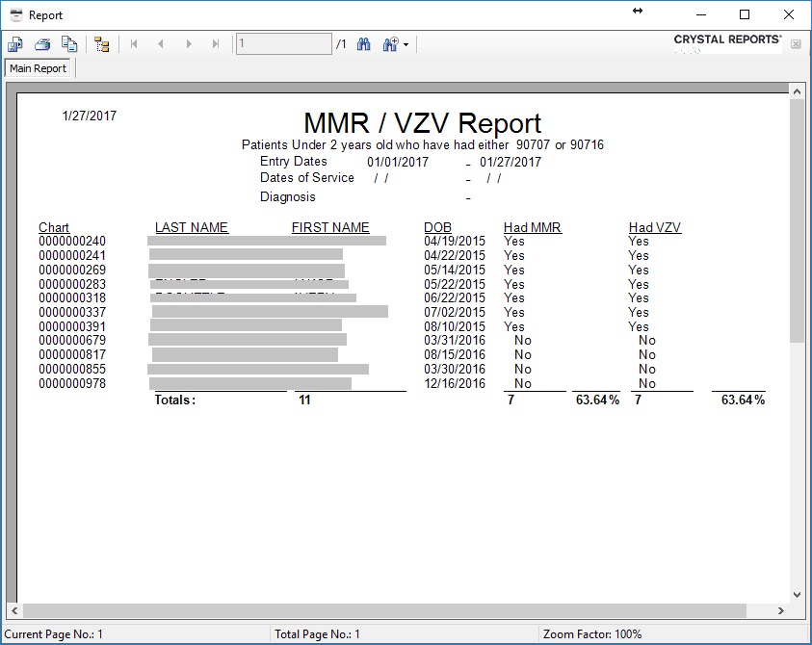
Task: Click the horizontal scrollbar thumb
Action: click(x=384, y=611)
